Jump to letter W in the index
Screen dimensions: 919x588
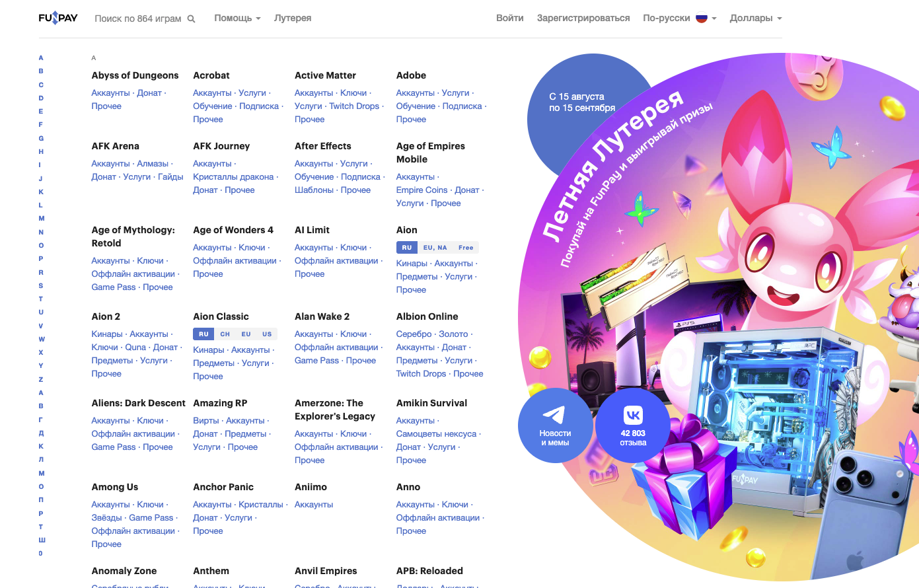tap(42, 339)
